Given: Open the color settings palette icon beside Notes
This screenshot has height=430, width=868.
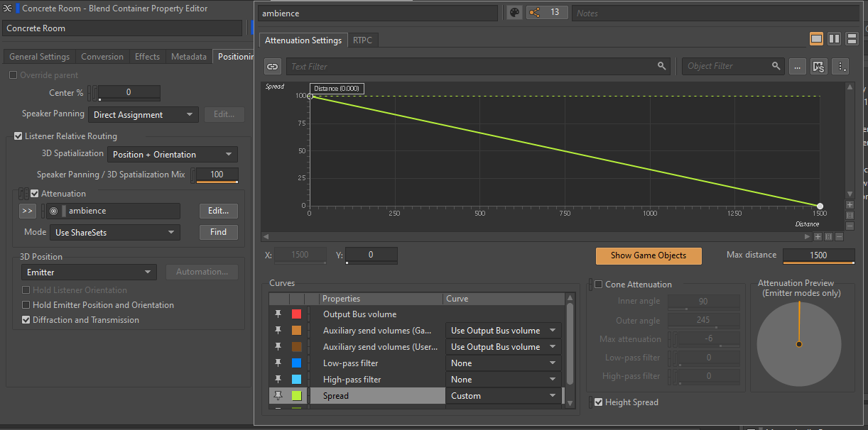Looking at the screenshot, I should (514, 13).
